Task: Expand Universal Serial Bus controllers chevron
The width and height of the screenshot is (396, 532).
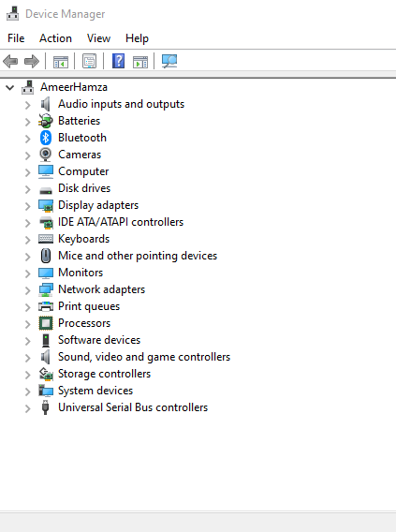Action: [28, 408]
